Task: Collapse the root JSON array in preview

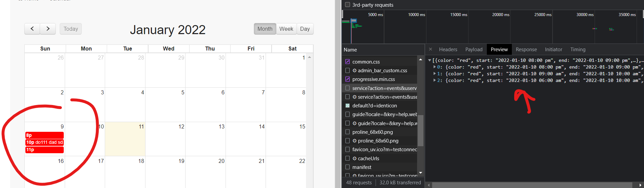Action: [429, 61]
